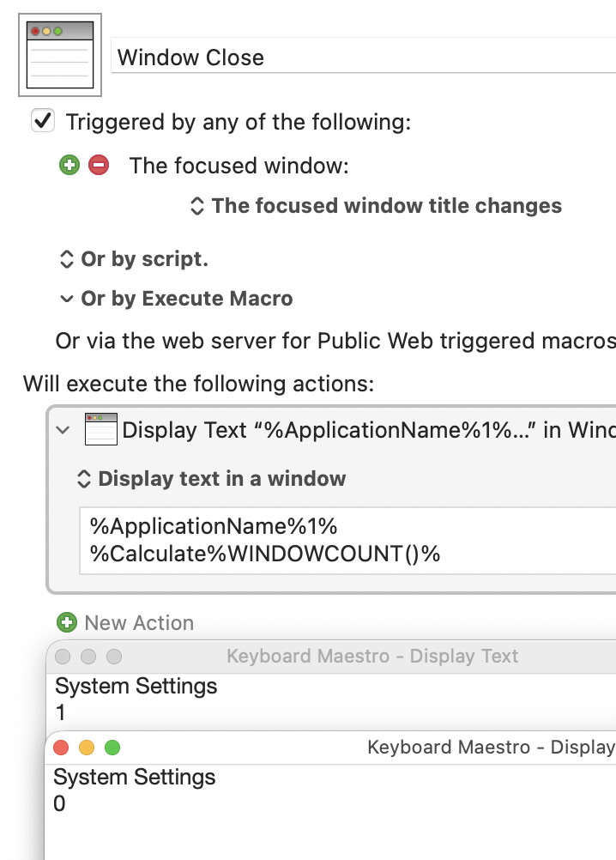Open the 'Or by script.' popup
Image resolution: width=616 pixels, height=860 pixels.
pyautogui.click(x=134, y=259)
